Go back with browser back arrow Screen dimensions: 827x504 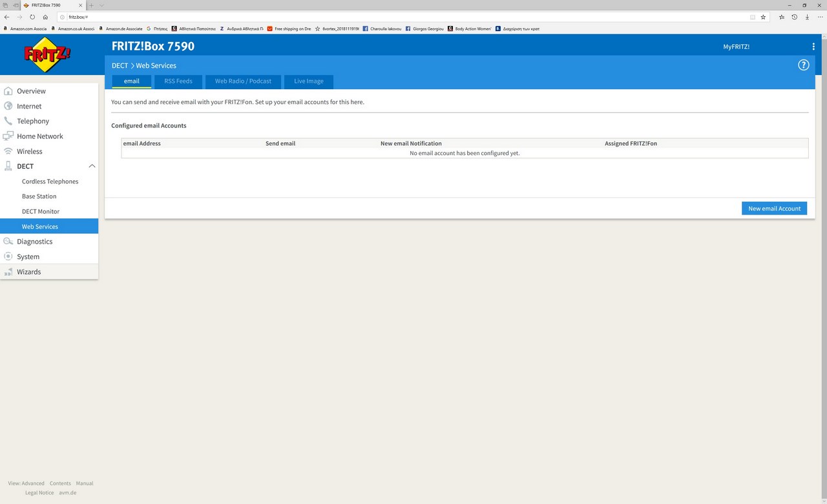pos(6,17)
